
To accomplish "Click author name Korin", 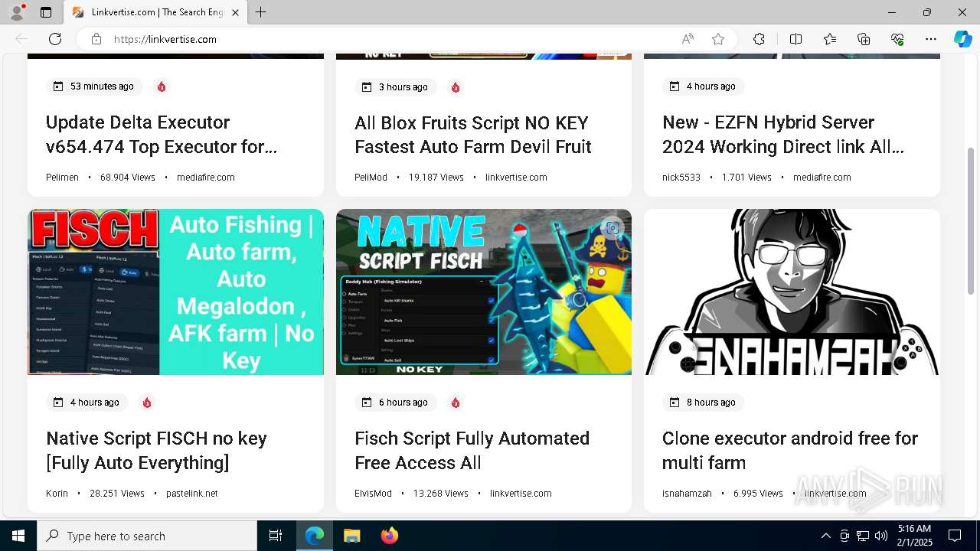I will point(57,494).
